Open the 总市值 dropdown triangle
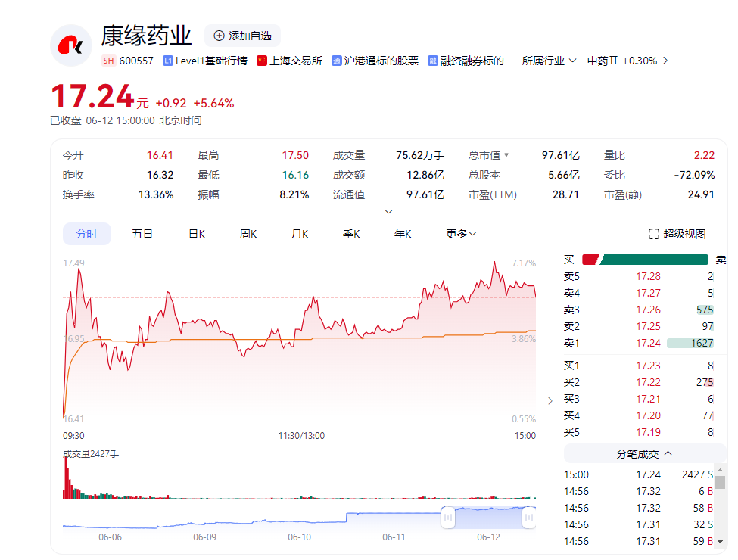The width and height of the screenshot is (738, 560). (506, 155)
